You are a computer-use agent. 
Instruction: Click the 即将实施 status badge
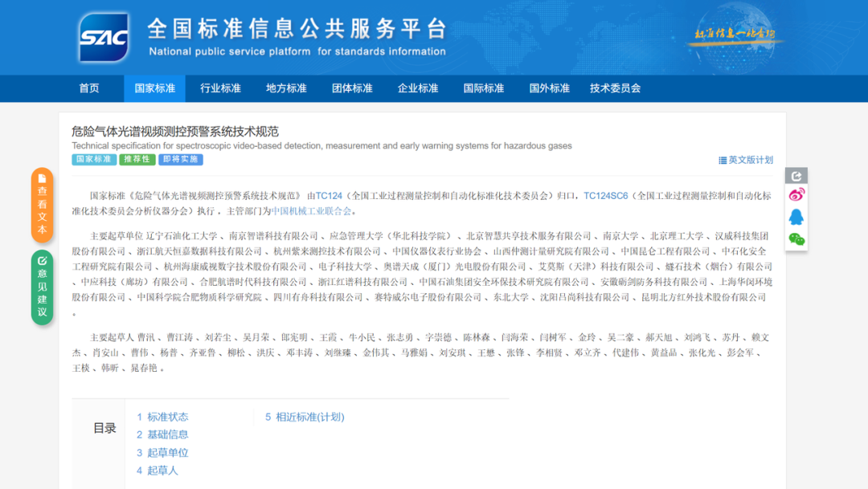[x=181, y=159]
